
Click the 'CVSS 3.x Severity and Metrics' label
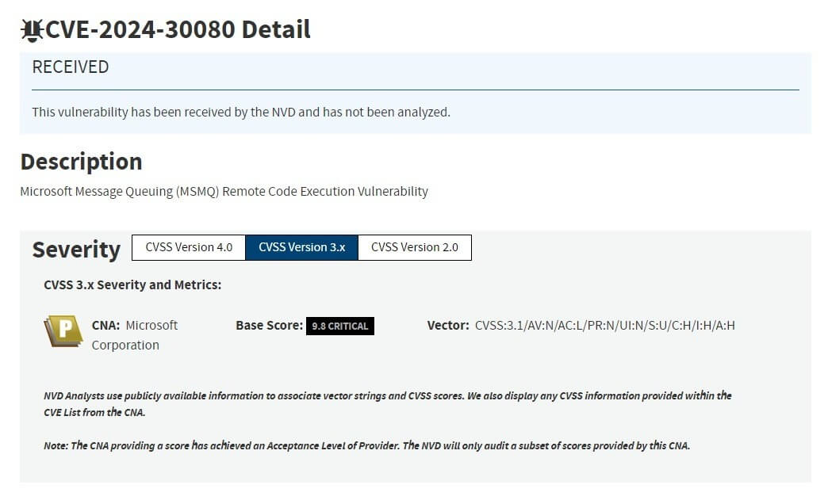(x=132, y=284)
